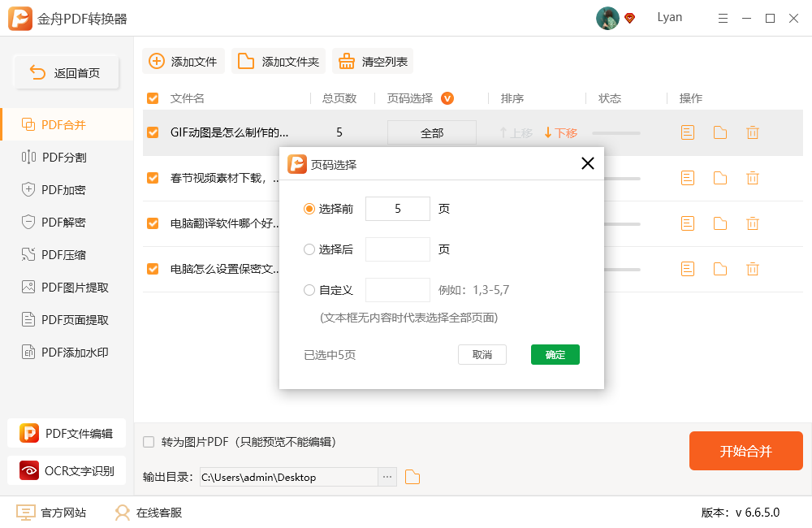Start merging with 开始合并 button

coord(745,451)
